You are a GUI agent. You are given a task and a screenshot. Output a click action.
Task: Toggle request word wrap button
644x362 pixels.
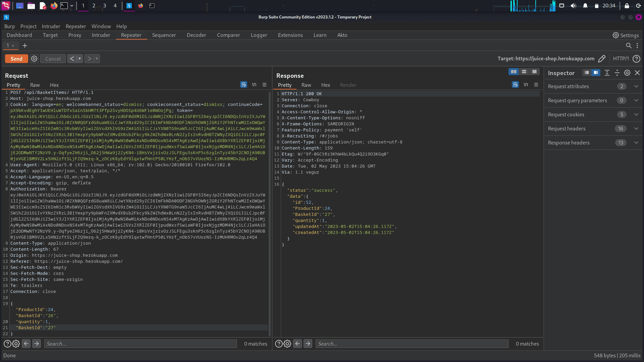click(x=244, y=85)
